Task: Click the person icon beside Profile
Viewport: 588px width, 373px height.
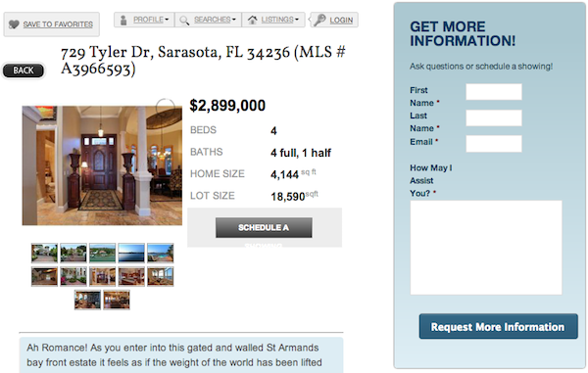Action: point(123,20)
